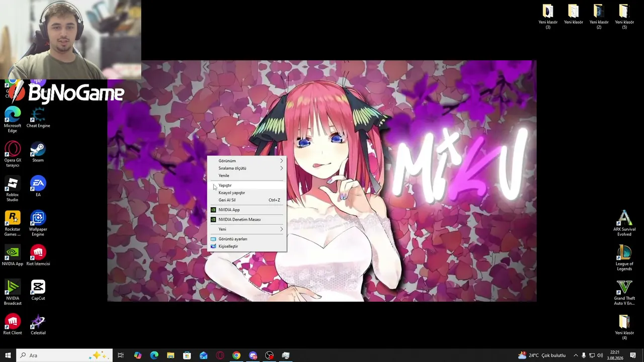This screenshot has height=362, width=644.
Task: Open the network tray icon
Action: tap(592, 355)
